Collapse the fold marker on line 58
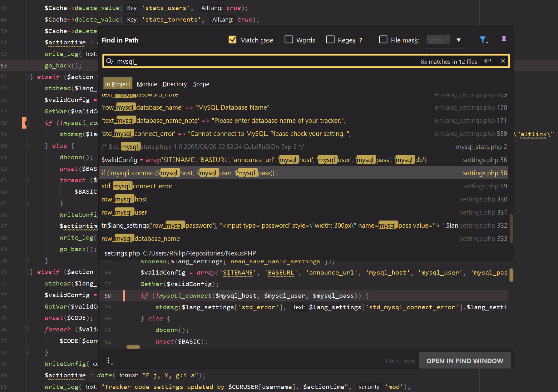The height and width of the screenshot is (392, 558). tap(27, 123)
